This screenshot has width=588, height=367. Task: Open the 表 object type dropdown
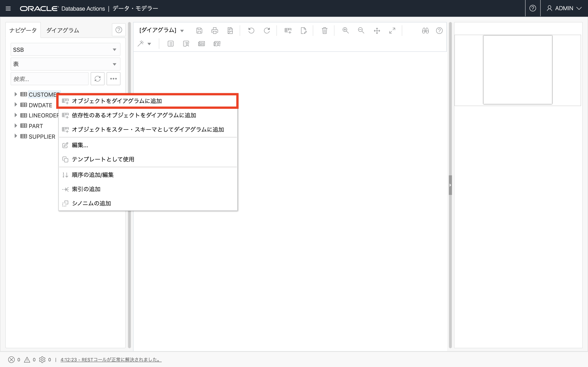coord(65,64)
